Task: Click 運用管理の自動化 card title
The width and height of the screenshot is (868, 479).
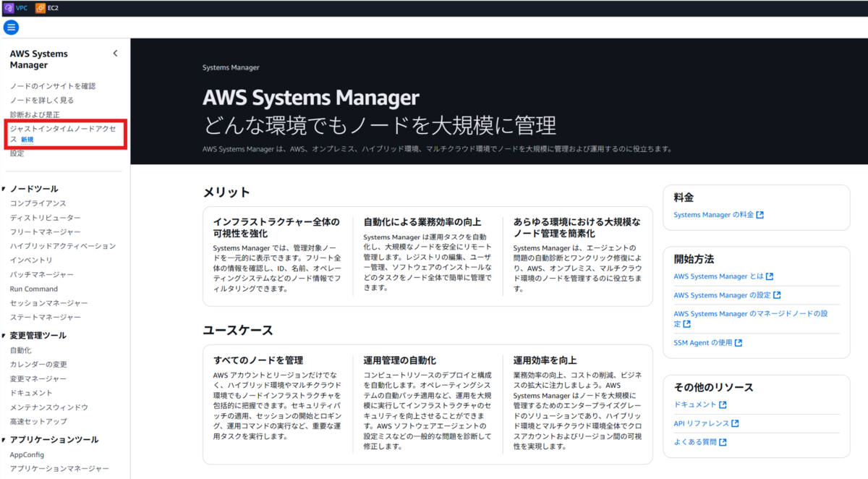Action: click(400, 360)
